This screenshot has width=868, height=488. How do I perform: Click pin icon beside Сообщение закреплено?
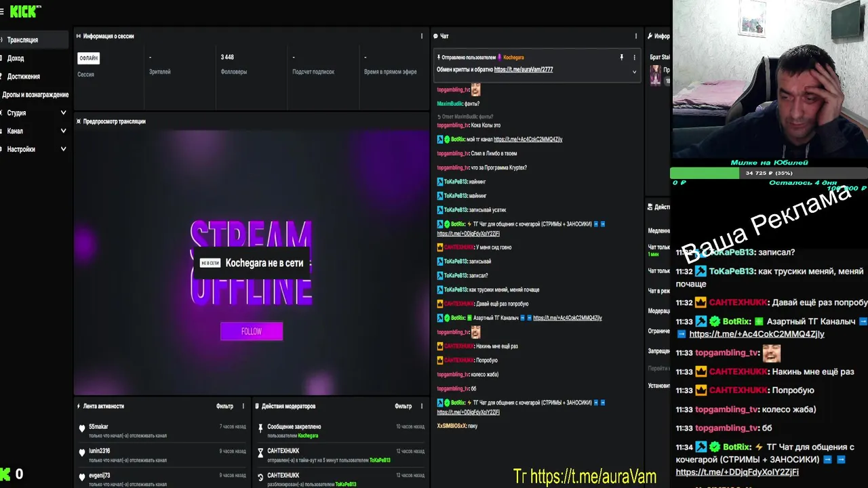click(260, 428)
